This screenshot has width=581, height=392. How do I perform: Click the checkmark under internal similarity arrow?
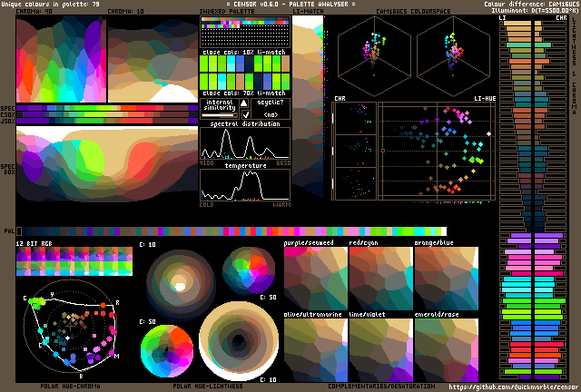(244, 114)
